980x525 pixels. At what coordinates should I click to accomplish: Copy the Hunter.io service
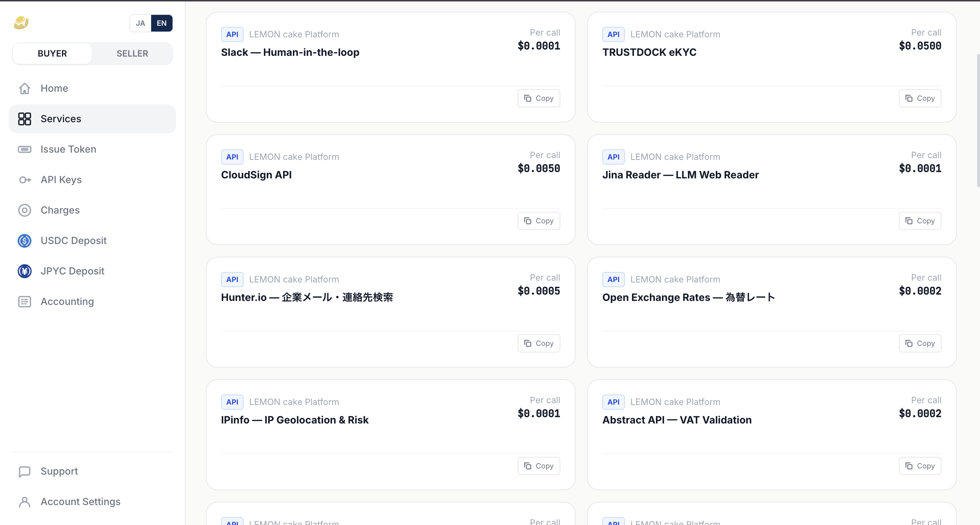click(539, 343)
